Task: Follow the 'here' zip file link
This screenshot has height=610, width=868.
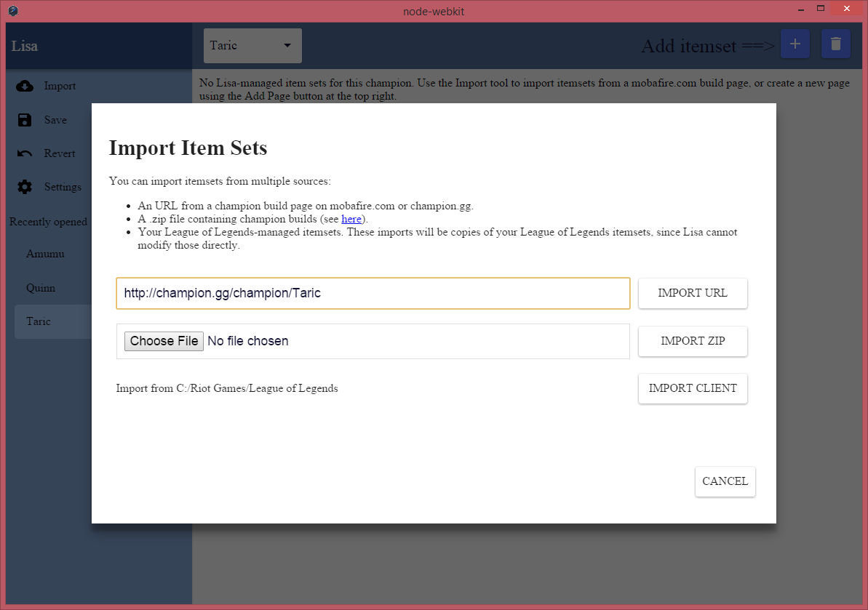Action: click(351, 219)
